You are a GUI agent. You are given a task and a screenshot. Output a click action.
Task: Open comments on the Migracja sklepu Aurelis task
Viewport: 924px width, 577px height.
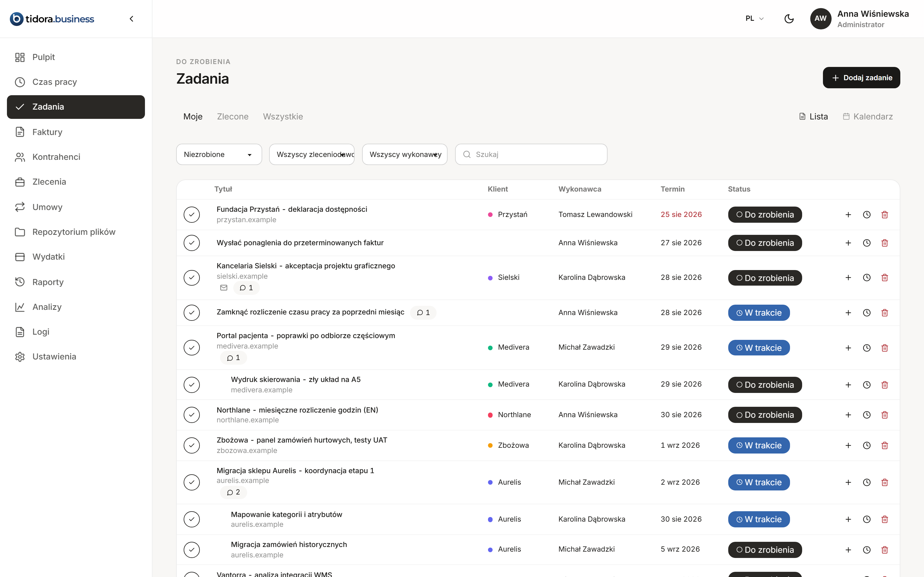point(233,492)
